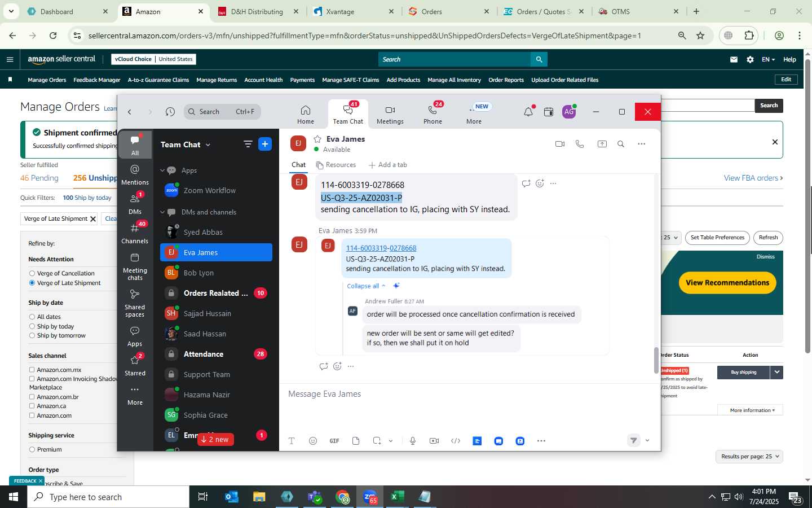Open Zoom calendar icon
The width and height of the screenshot is (812, 508).
pyautogui.click(x=549, y=112)
